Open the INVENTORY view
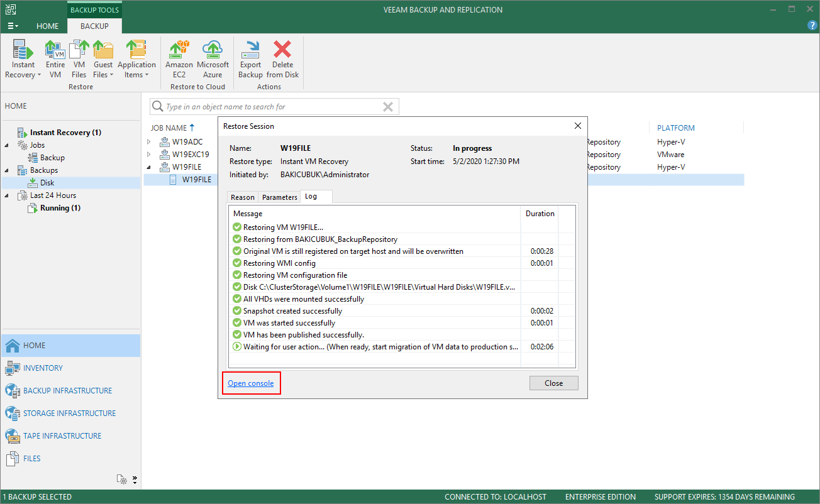The width and height of the screenshot is (820, 504). [70, 368]
